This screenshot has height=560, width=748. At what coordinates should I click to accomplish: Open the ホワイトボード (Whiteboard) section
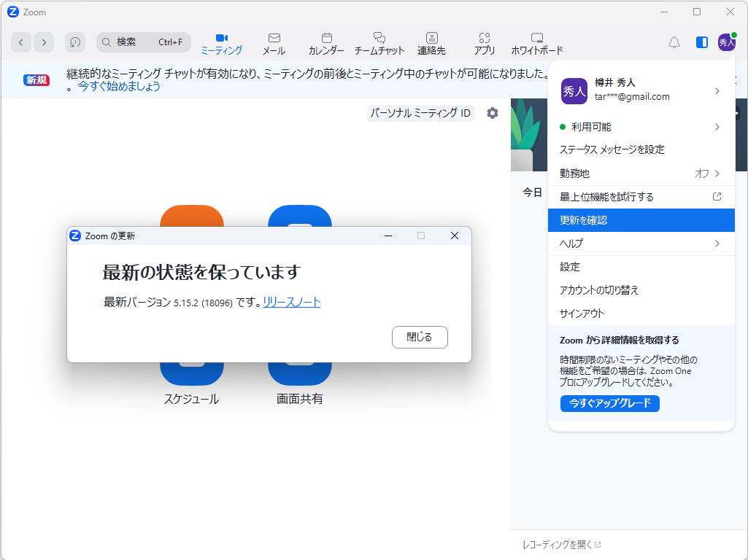[537, 42]
